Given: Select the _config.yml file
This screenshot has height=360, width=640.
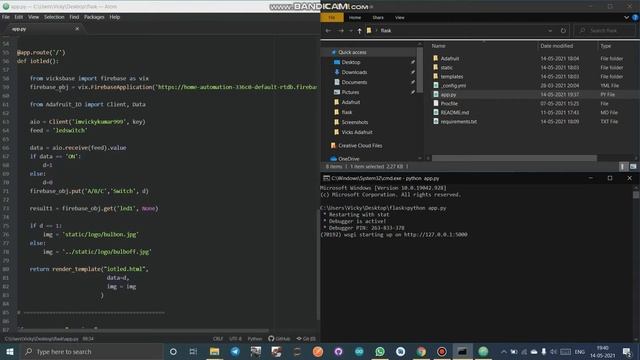Looking at the screenshot, I should (x=453, y=86).
